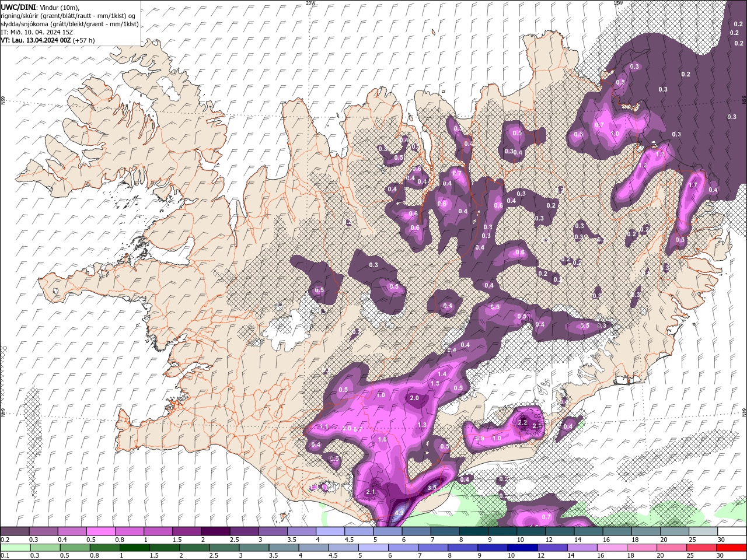Click the 4.9 precipitation value on the map
The image size is (747, 560).
(x=399, y=513)
